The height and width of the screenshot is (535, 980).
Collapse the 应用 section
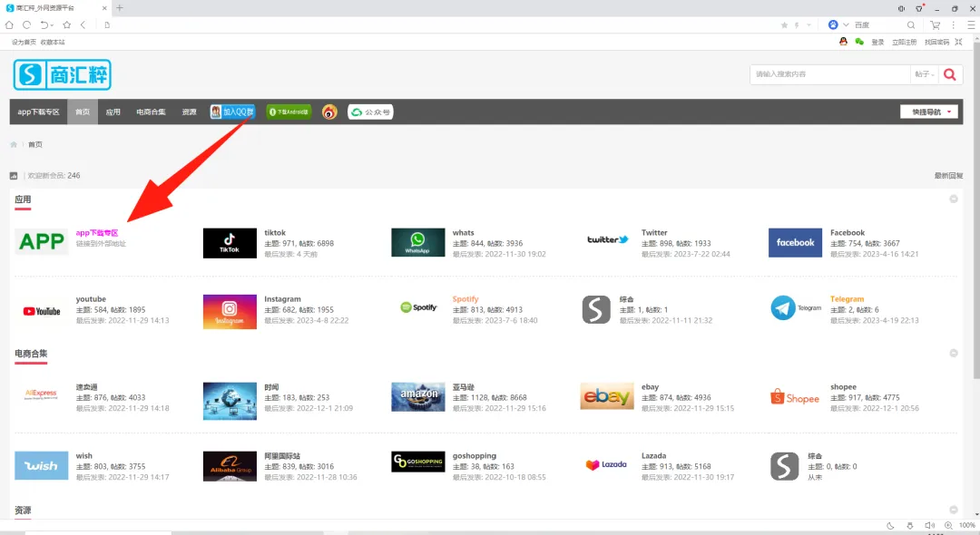[953, 199]
